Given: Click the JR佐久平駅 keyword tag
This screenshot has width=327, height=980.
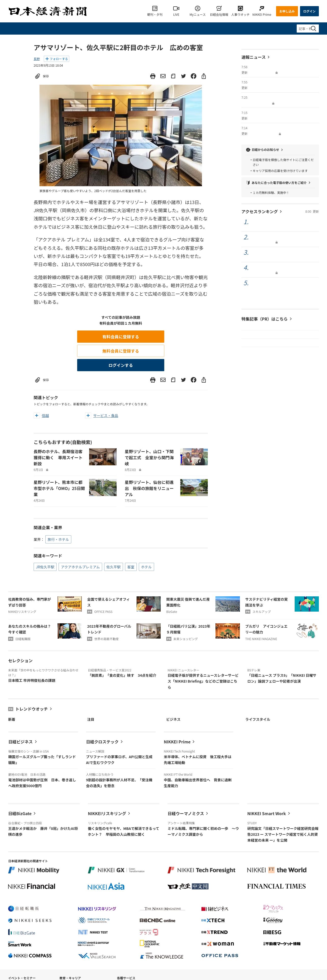Looking at the screenshot, I should 45,567.
